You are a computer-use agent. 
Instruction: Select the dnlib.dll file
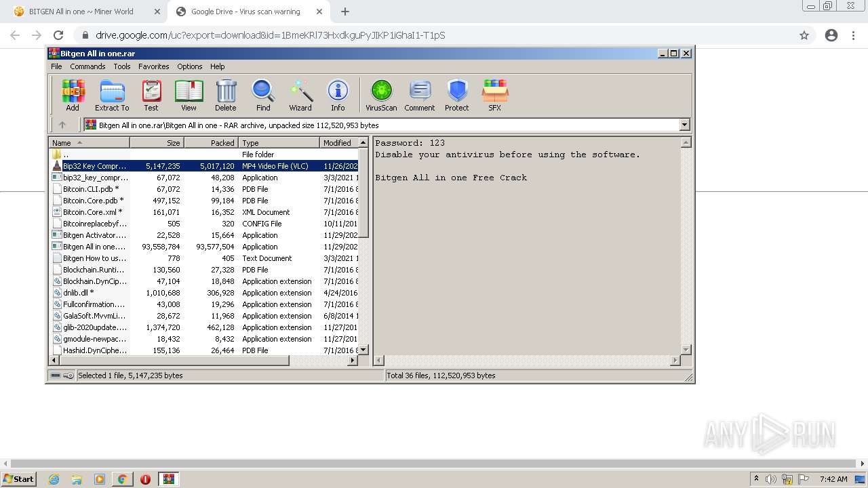pyautogui.click(x=203, y=293)
